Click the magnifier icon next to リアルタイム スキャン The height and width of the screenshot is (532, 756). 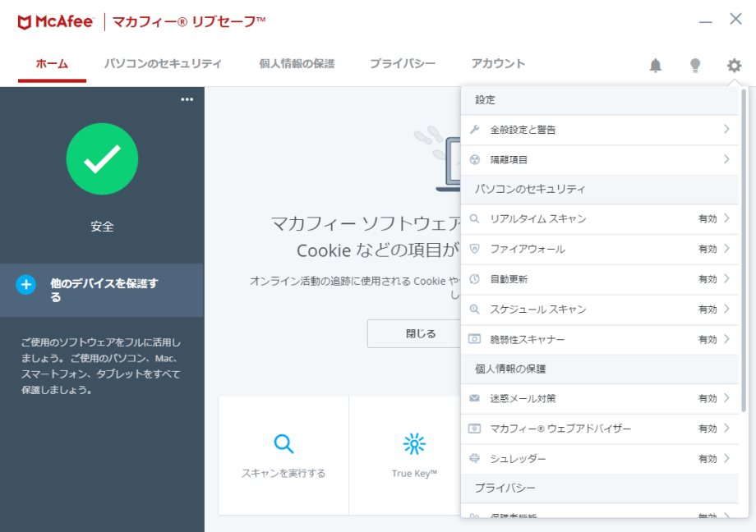tap(475, 218)
